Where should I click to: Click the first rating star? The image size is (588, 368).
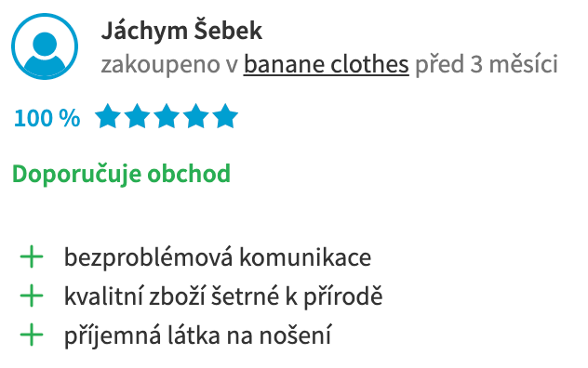pos(108,116)
